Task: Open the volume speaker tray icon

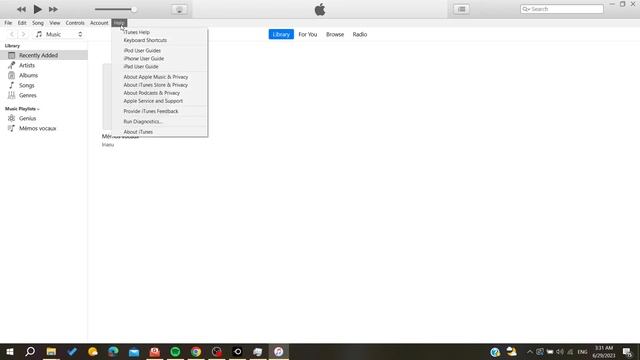Action: pos(560,351)
